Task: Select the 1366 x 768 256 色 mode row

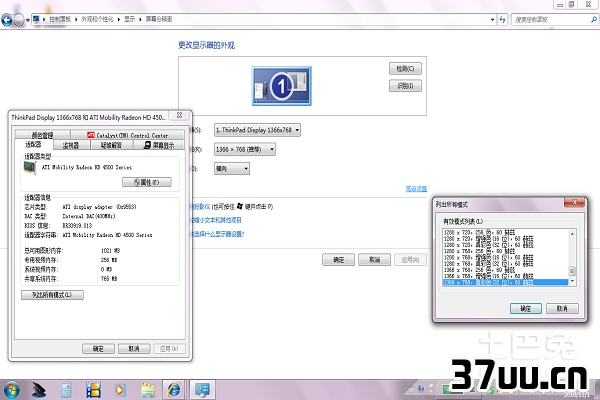Action: point(505,270)
